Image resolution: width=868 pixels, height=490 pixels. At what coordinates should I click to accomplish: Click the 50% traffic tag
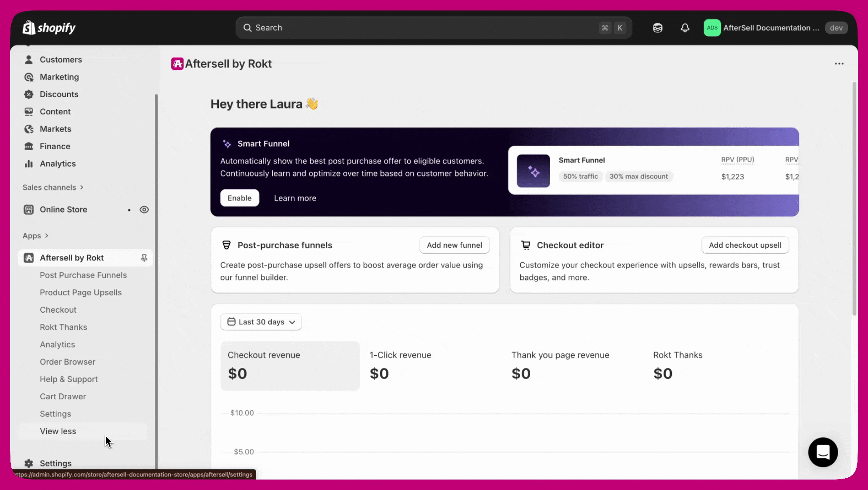point(580,176)
